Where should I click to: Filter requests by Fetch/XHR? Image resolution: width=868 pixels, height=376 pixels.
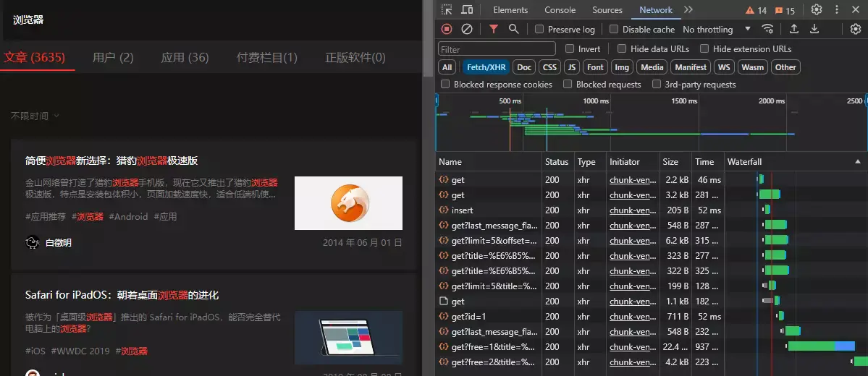tap(486, 67)
